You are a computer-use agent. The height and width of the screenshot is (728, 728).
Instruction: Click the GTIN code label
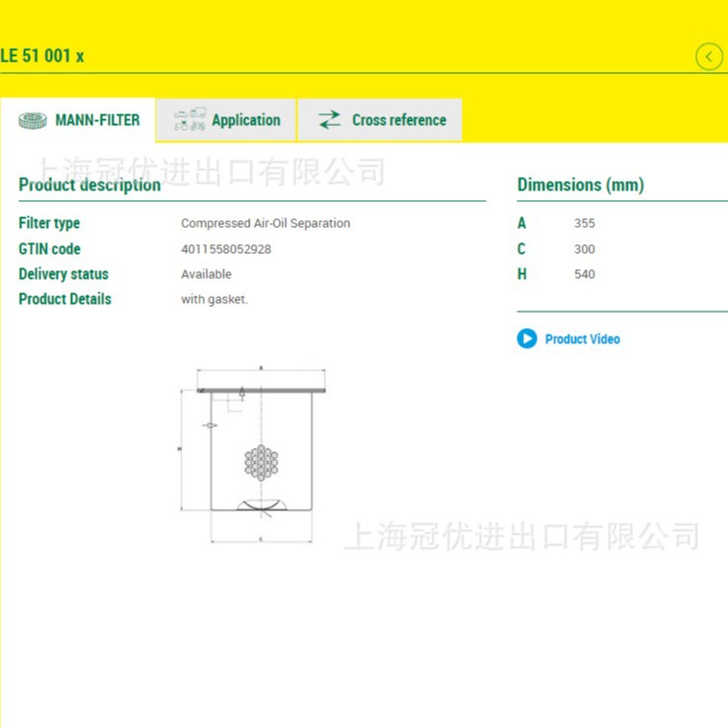[50, 249]
